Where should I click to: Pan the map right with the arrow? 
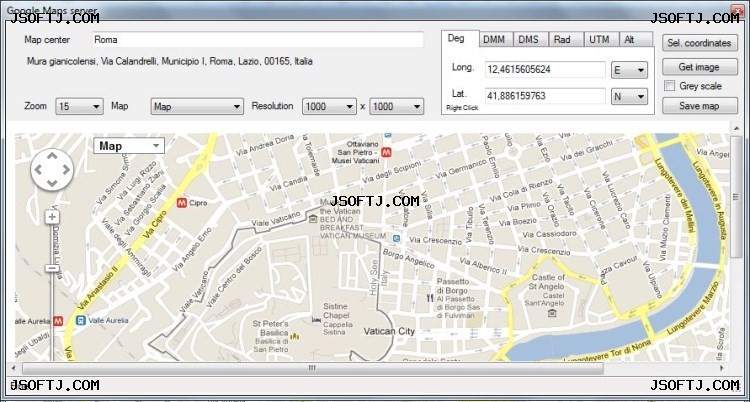[x=66, y=169]
